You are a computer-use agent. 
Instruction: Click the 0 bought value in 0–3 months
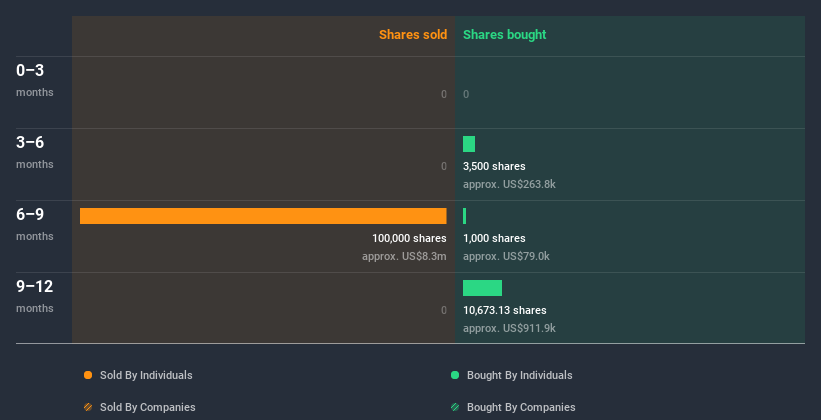(466, 94)
